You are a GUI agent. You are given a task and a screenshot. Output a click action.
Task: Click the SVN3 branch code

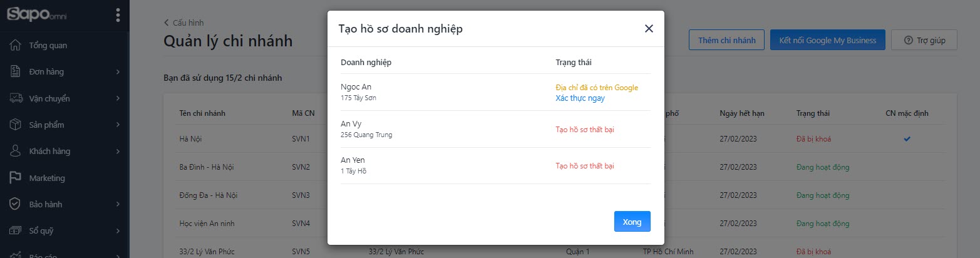click(x=301, y=195)
